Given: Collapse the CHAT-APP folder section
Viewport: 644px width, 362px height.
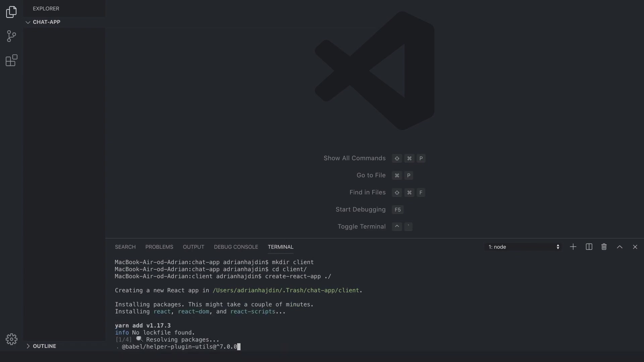Looking at the screenshot, I should [x=64, y=22].
